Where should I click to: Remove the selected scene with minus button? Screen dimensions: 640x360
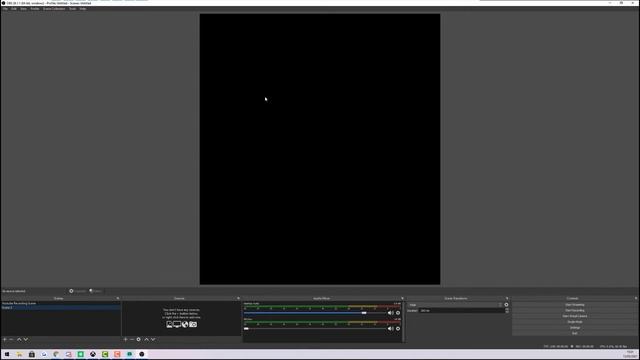click(x=11, y=339)
